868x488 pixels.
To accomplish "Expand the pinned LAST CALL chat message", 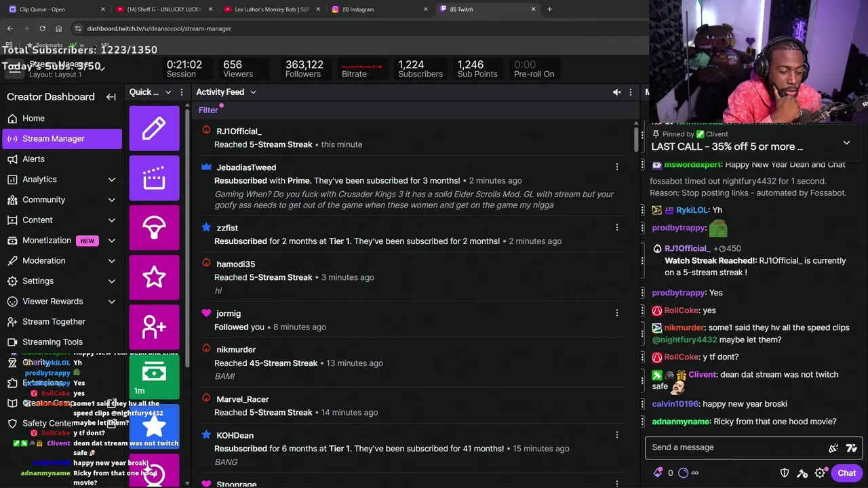I will [x=846, y=142].
